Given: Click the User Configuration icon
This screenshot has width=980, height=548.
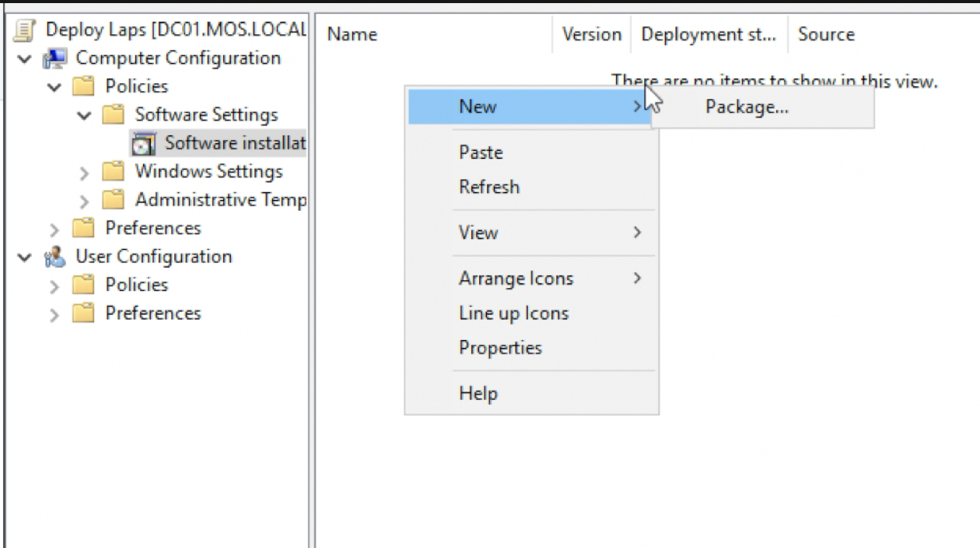Looking at the screenshot, I should click(x=55, y=257).
